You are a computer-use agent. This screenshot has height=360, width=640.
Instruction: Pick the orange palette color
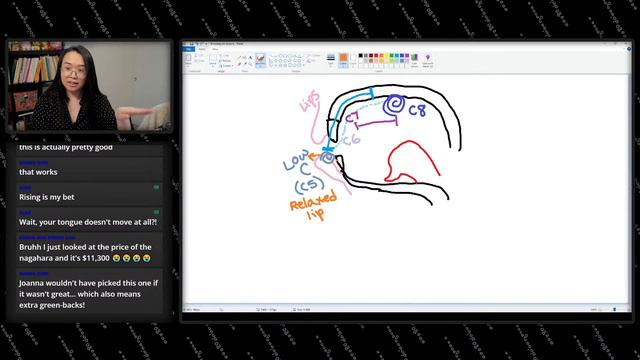[381, 56]
